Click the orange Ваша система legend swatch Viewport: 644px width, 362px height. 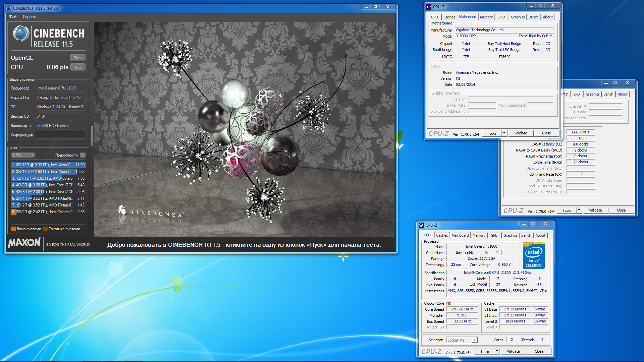(x=13, y=229)
